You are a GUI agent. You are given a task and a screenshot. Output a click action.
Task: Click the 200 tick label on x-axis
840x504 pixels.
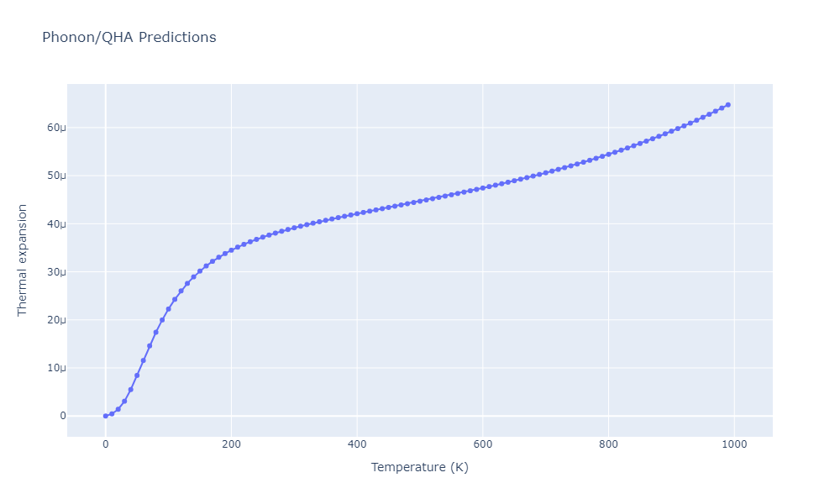(232, 444)
